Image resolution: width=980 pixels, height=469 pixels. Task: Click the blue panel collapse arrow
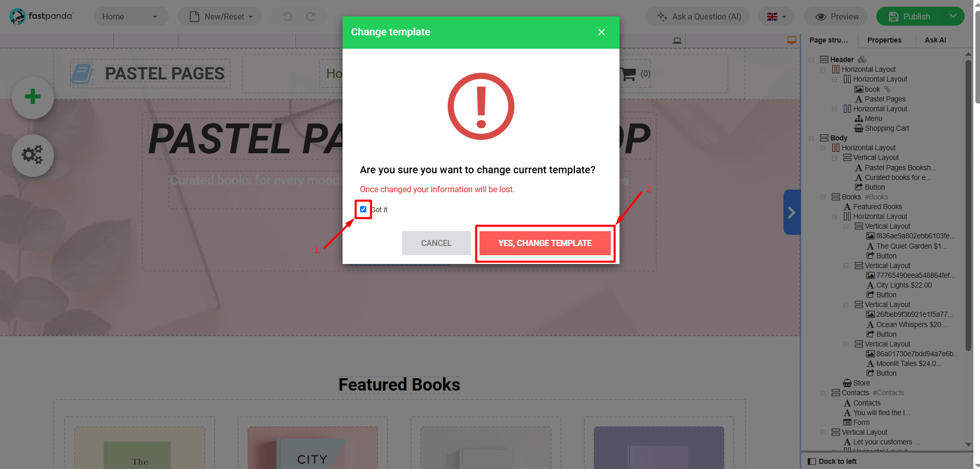coord(791,212)
